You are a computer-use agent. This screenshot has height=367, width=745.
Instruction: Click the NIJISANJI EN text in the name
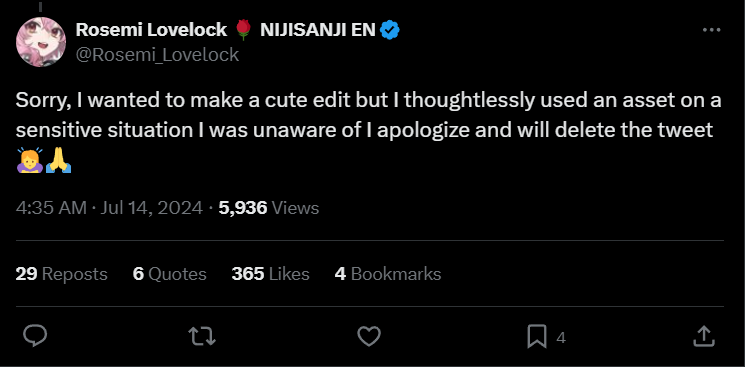[318, 30]
